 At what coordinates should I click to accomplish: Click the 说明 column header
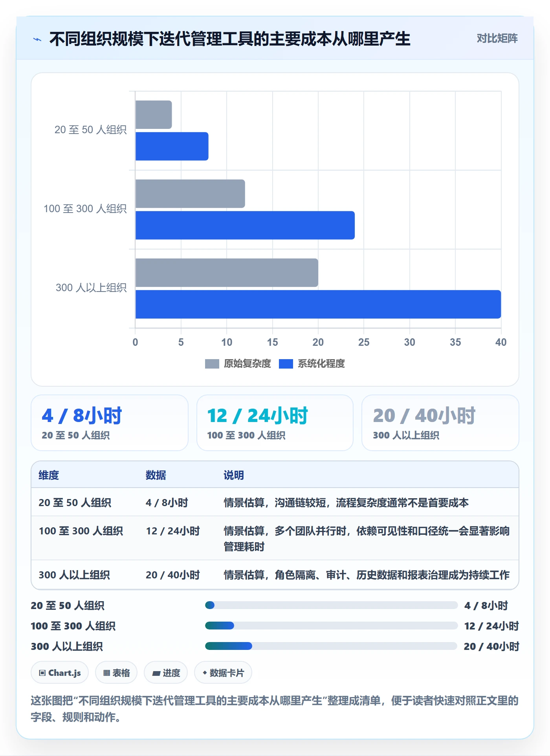pyautogui.click(x=234, y=475)
